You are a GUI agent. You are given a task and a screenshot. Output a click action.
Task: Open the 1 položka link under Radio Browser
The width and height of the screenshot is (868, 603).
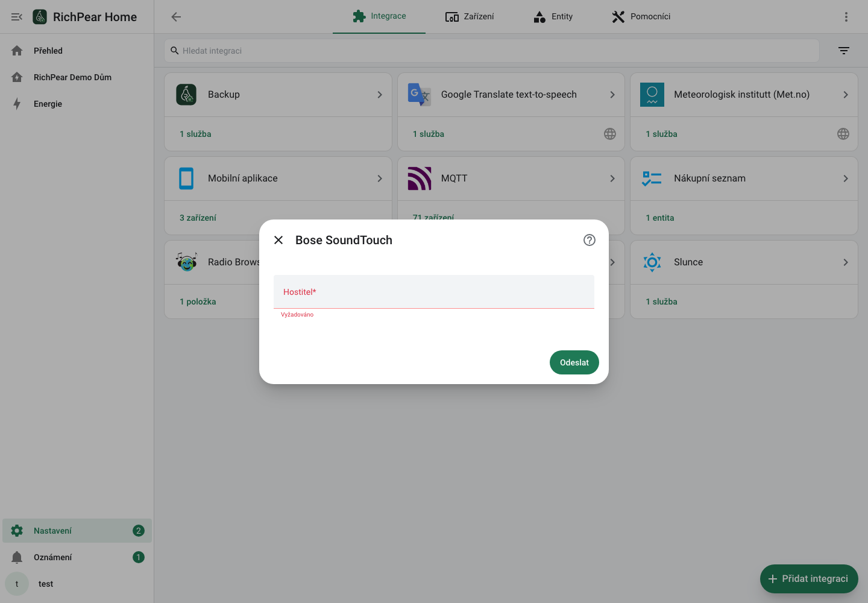click(198, 301)
